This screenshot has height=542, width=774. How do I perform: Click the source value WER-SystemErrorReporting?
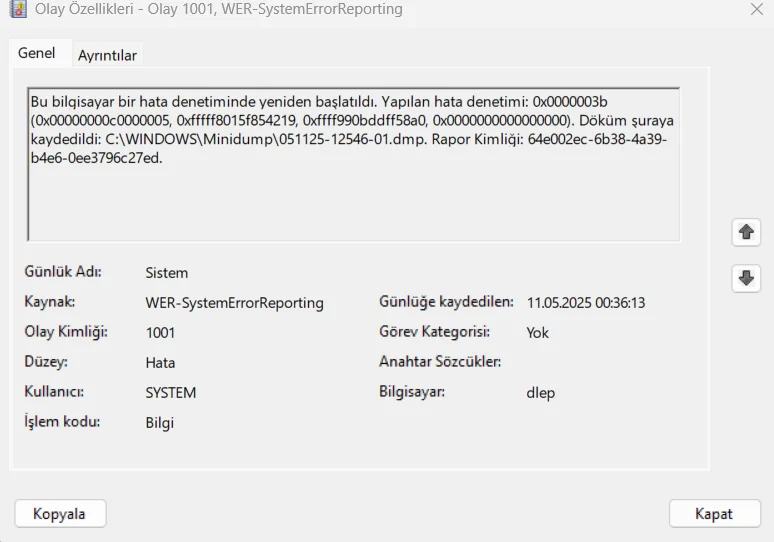tap(234, 303)
